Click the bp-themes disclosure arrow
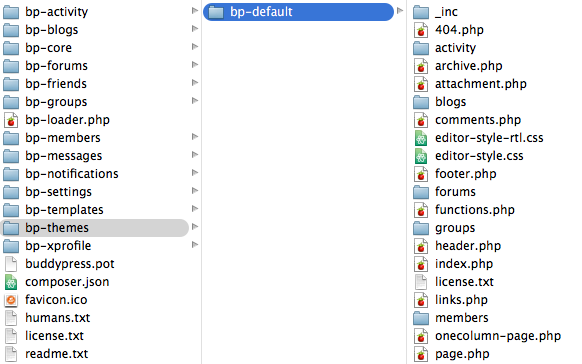 [x=194, y=227]
